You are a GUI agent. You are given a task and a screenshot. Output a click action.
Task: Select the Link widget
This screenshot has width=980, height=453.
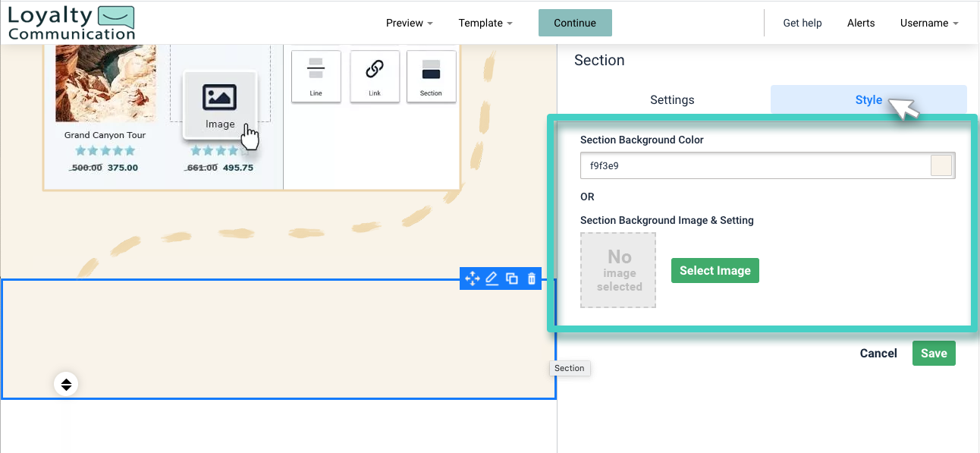pos(374,76)
